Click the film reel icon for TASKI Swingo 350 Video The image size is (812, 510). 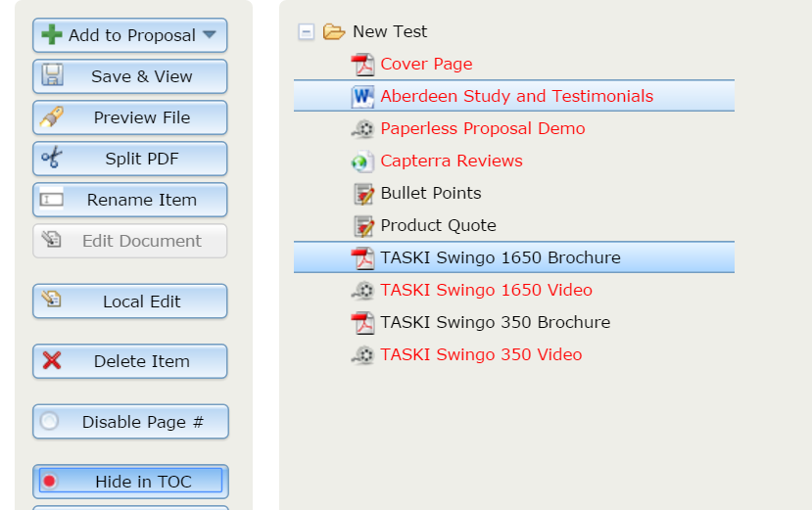click(x=362, y=355)
